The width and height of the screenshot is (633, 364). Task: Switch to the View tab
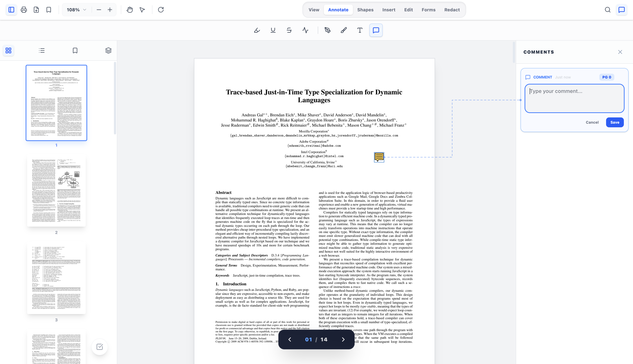(x=314, y=10)
